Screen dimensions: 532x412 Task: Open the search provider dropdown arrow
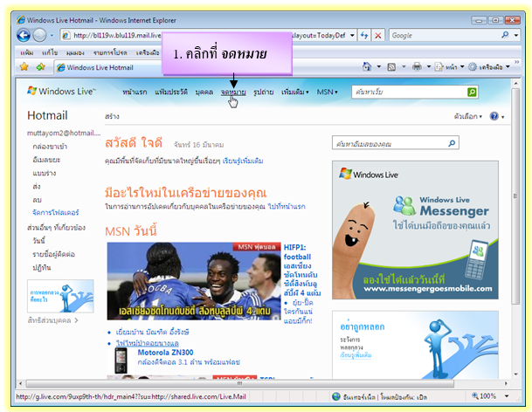tap(516, 35)
